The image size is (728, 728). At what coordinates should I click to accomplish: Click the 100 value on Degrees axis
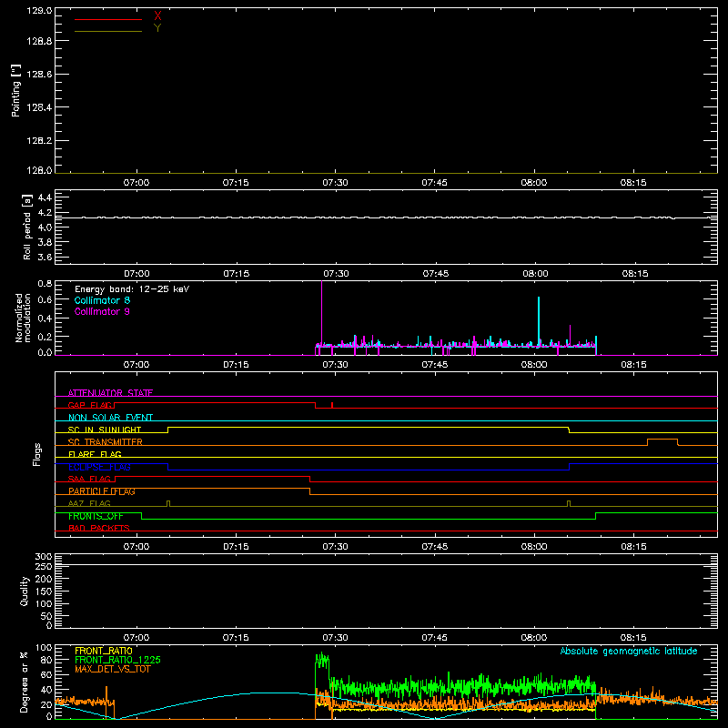44,648
